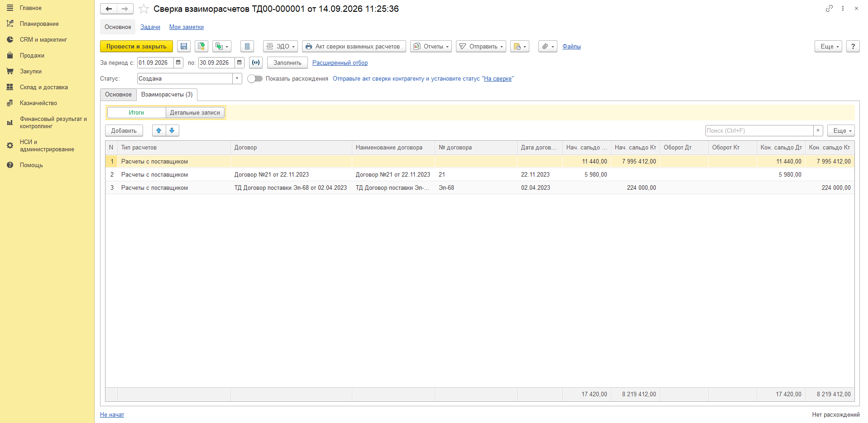Open calendar for period end date

tap(240, 62)
